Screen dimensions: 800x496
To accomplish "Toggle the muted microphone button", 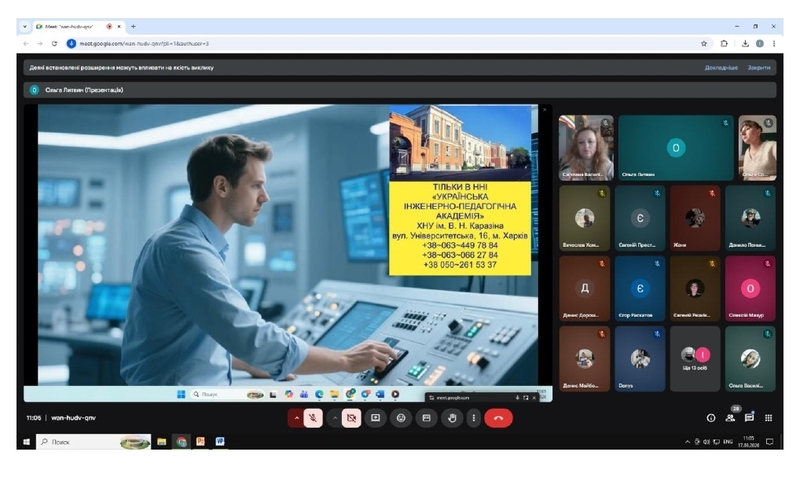I will [x=313, y=418].
